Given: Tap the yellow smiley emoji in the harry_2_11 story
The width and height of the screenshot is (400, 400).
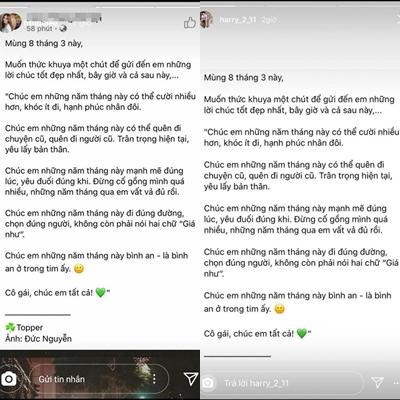Looking at the screenshot, I should pyautogui.click(x=279, y=309).
